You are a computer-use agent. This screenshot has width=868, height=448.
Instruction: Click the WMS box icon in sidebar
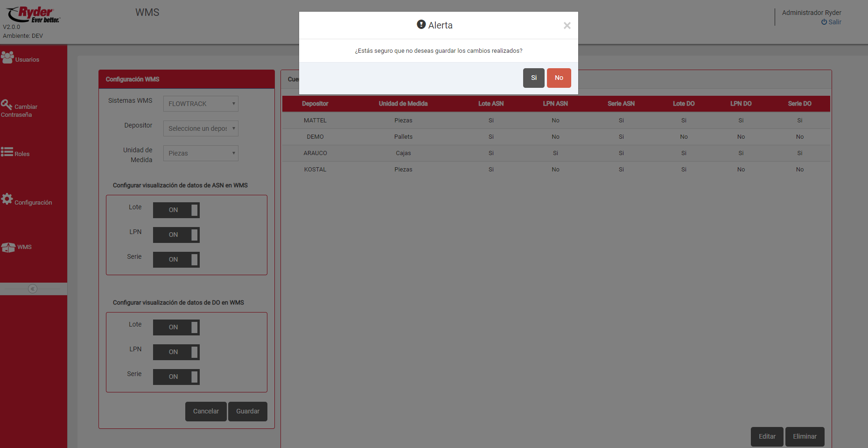click(x=8, y=247)
